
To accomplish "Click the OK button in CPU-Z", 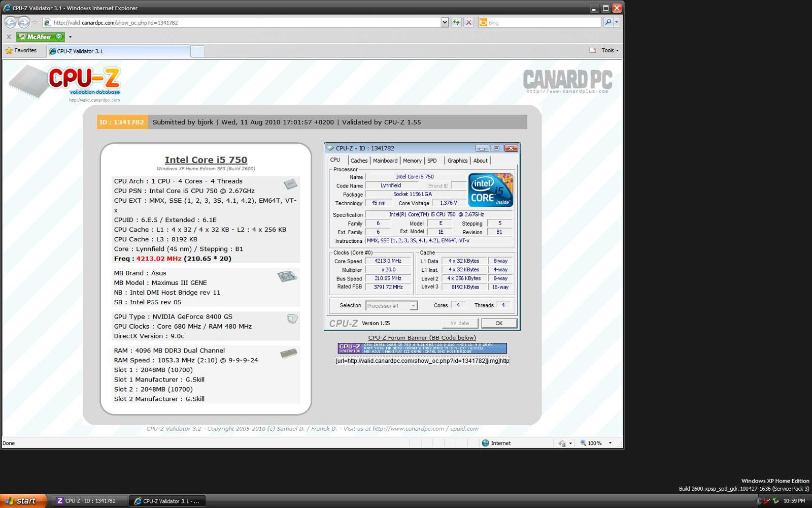I will pos(499,323).
